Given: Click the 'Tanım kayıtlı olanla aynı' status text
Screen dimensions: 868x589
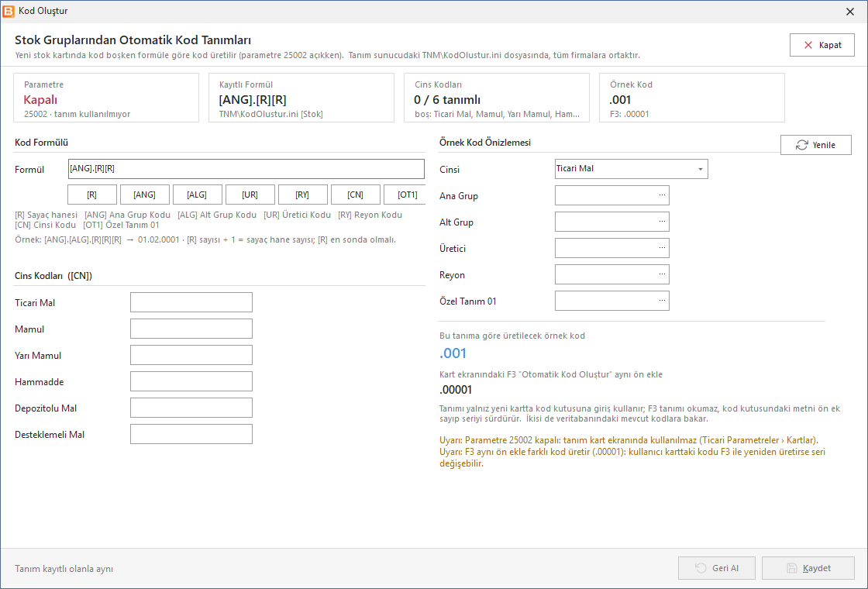Looking at the screenshot, I should (64, 569).
